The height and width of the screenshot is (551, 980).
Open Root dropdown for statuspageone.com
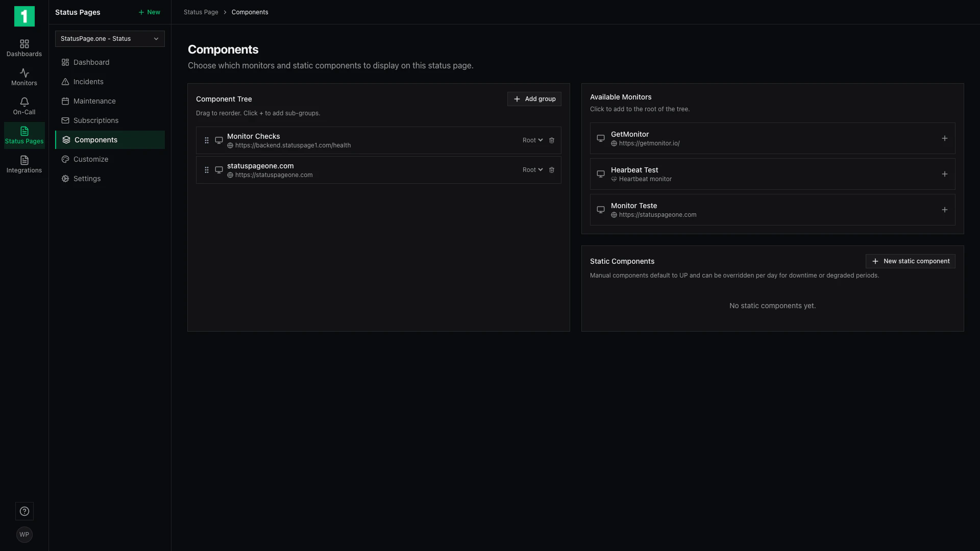pyautogui.click(x=532, y=170)
